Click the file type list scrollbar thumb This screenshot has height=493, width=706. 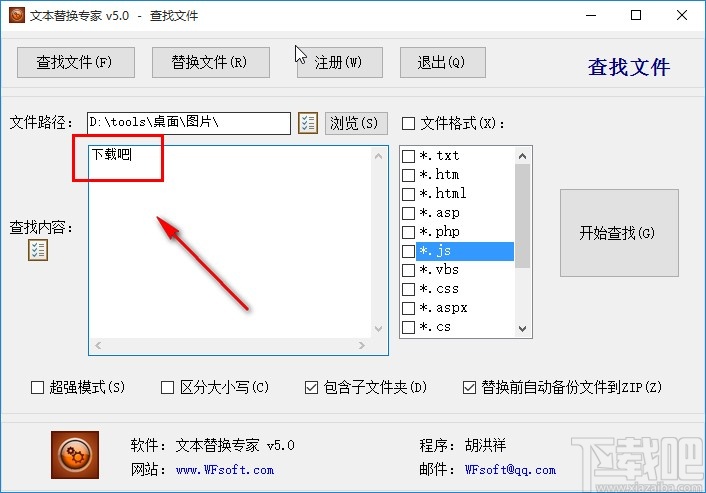click(522, 216)
